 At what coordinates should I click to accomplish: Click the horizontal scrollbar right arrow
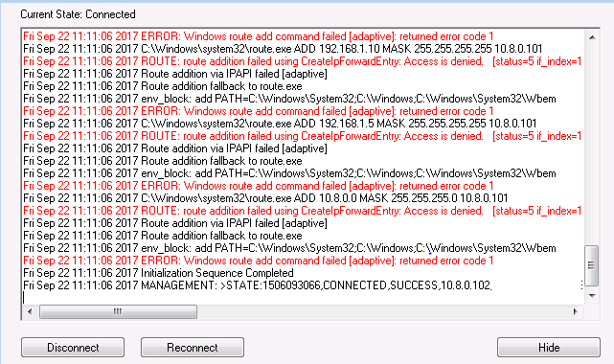575,312
